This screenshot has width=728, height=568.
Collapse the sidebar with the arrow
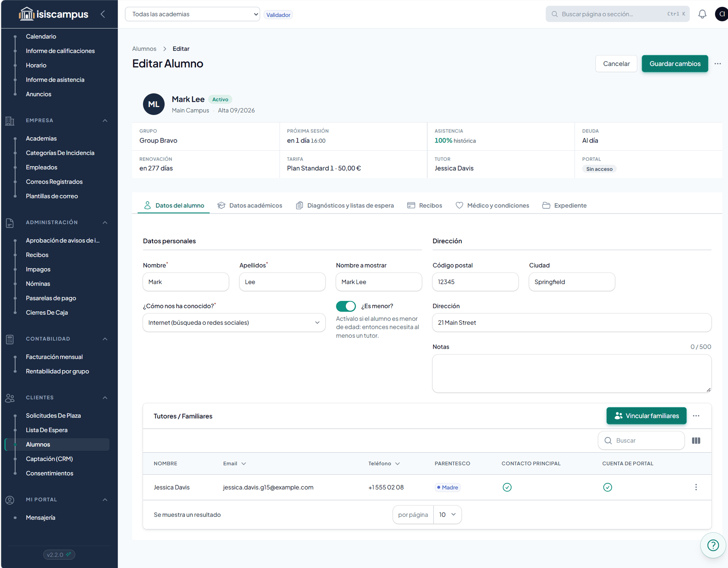click(x=103, y=14)
